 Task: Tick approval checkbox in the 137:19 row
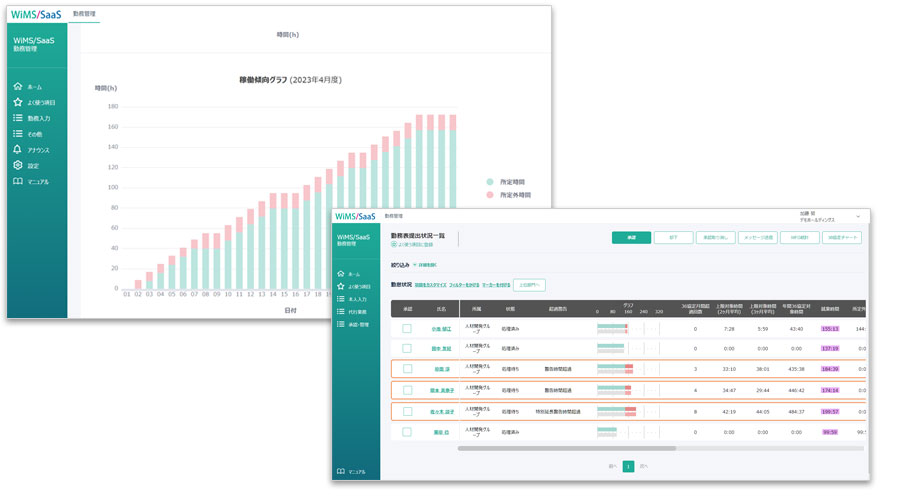407,348
